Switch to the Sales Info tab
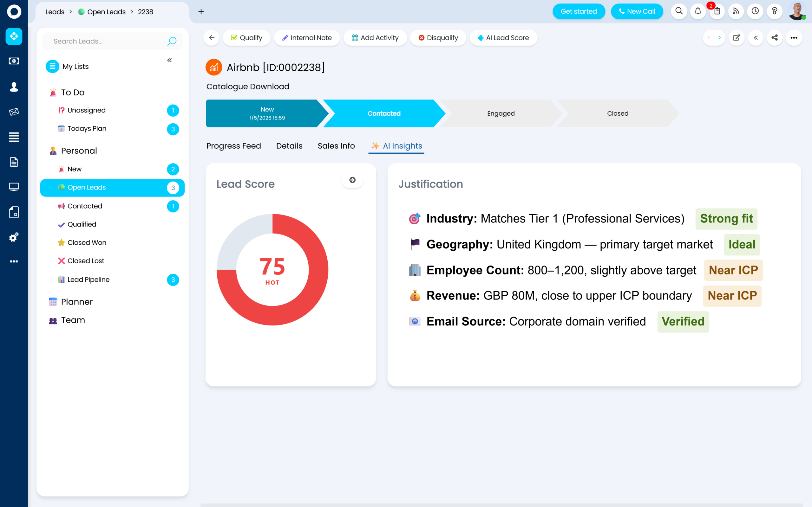This screenshot has width=812, height=507. (x=336, y=146)
